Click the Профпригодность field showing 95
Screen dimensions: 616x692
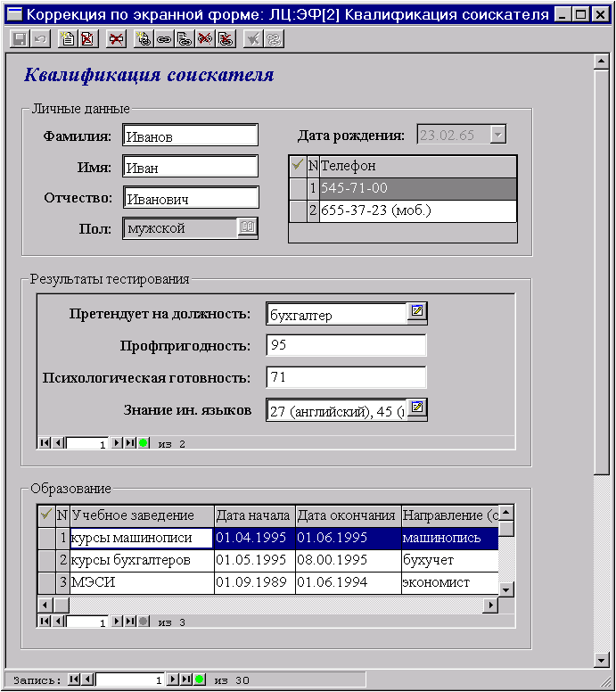[346, 345]
